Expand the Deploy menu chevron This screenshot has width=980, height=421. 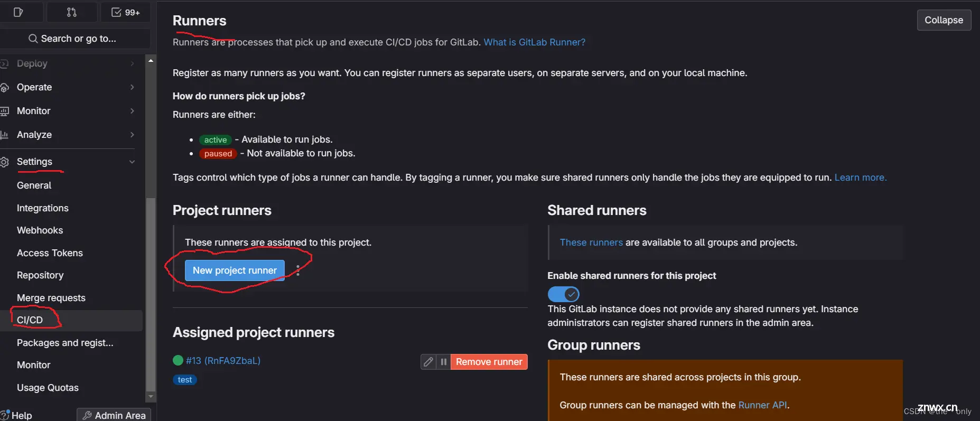tap(132, 63)
